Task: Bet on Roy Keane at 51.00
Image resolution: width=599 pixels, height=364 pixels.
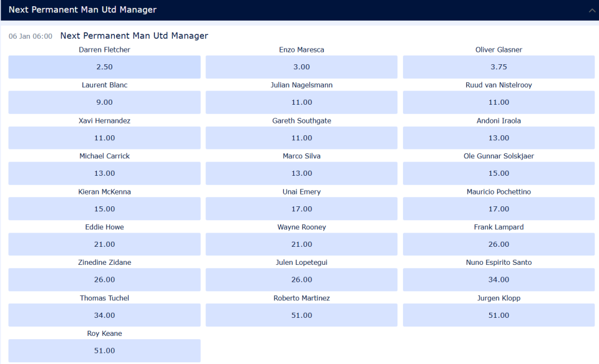Action: (104, 351)
